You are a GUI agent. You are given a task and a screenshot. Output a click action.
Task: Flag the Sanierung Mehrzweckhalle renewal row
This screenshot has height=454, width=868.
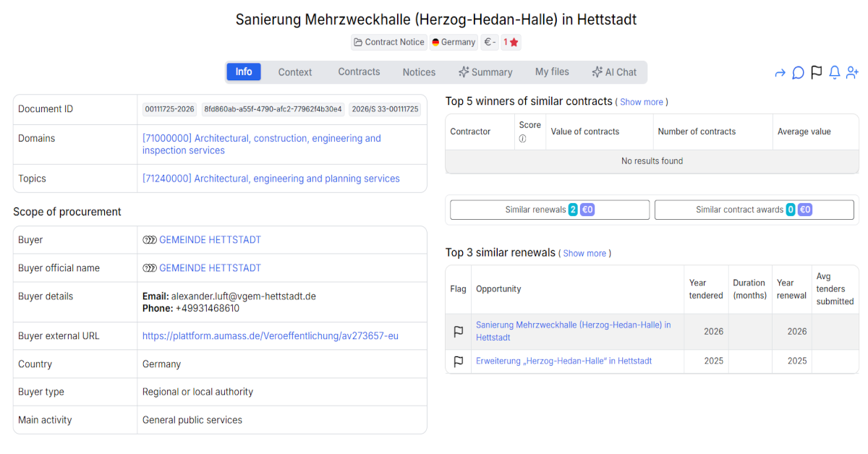pos(459,332)
